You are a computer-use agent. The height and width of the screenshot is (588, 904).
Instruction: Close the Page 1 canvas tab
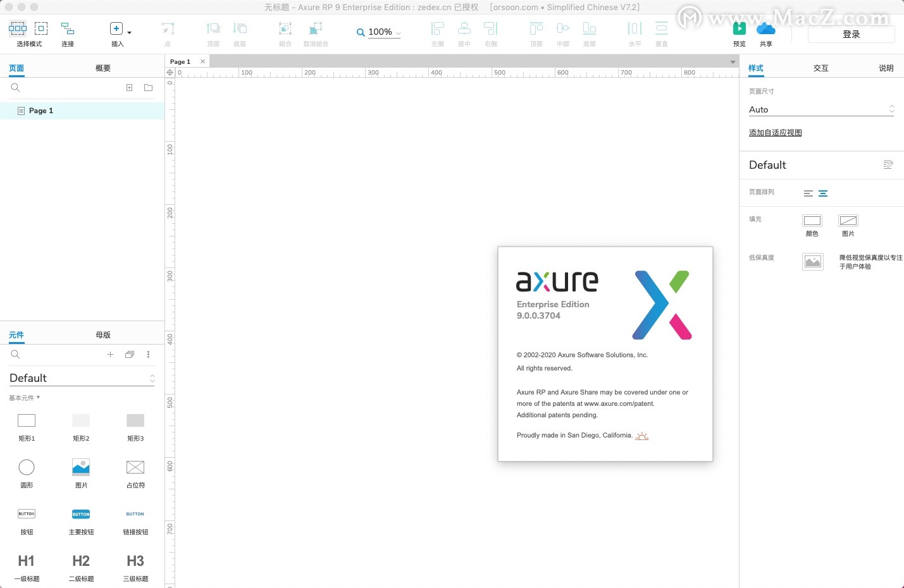(202, 61)
